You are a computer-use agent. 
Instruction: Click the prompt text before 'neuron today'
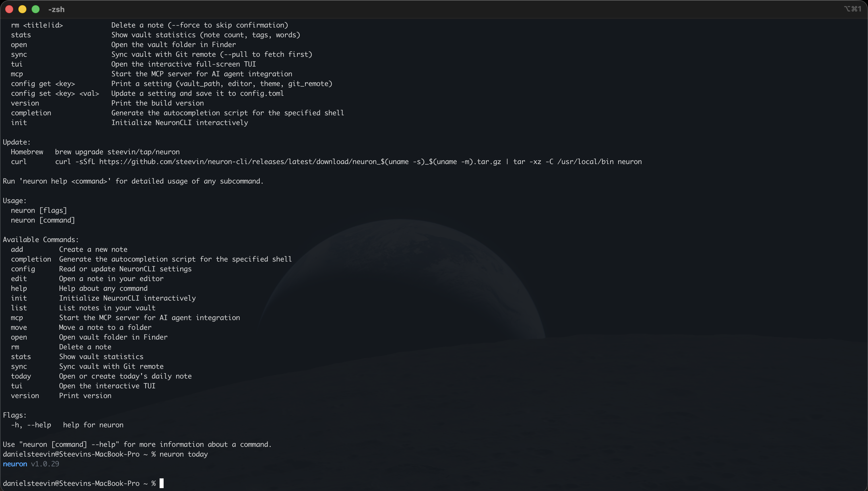(79, 455)
